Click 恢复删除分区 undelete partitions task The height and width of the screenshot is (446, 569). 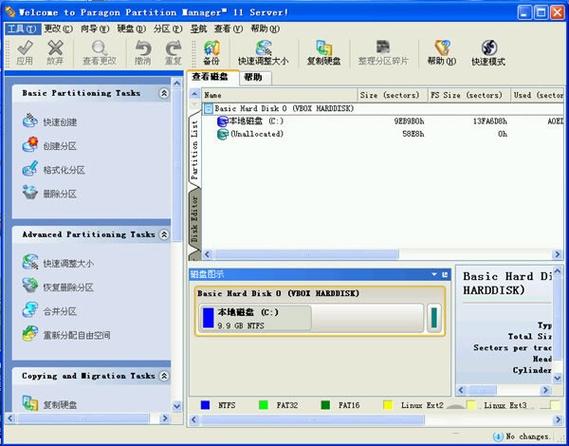(58, 287)
